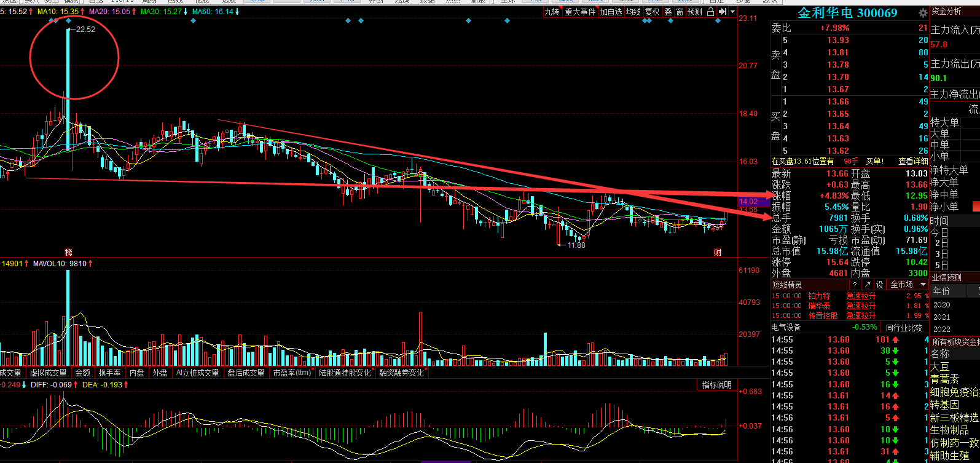This screenshot has height=463, width=980.
Task: Open the 预测 forecast tool
Action: [695, 12]
